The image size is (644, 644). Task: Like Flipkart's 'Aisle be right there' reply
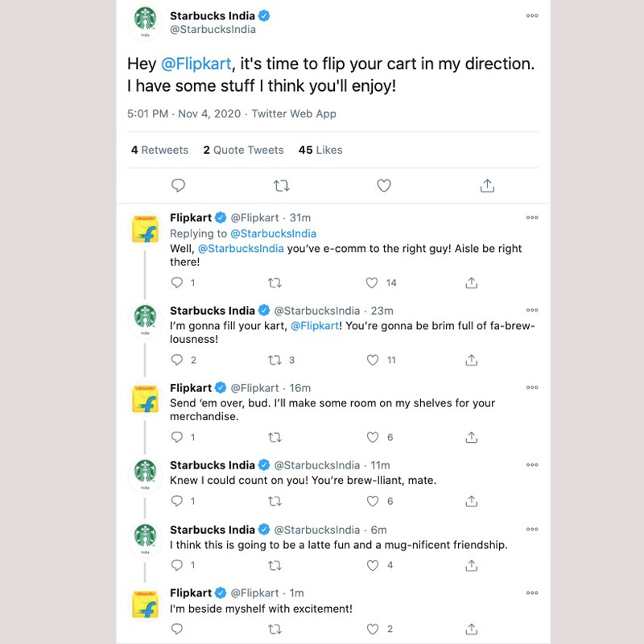(x=372, y=283)
